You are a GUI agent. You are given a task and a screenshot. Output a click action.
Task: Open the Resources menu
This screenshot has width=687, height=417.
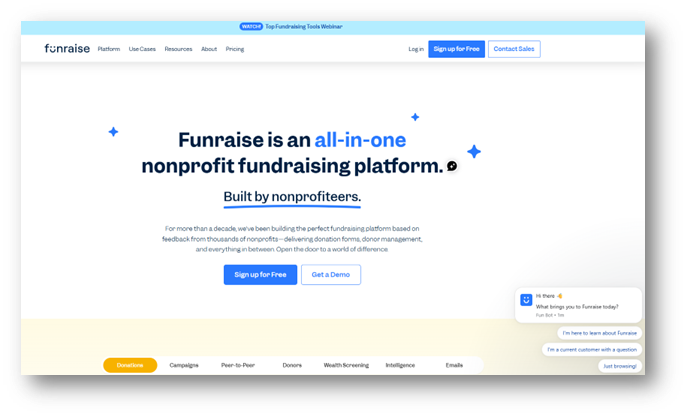click(178, 49)
